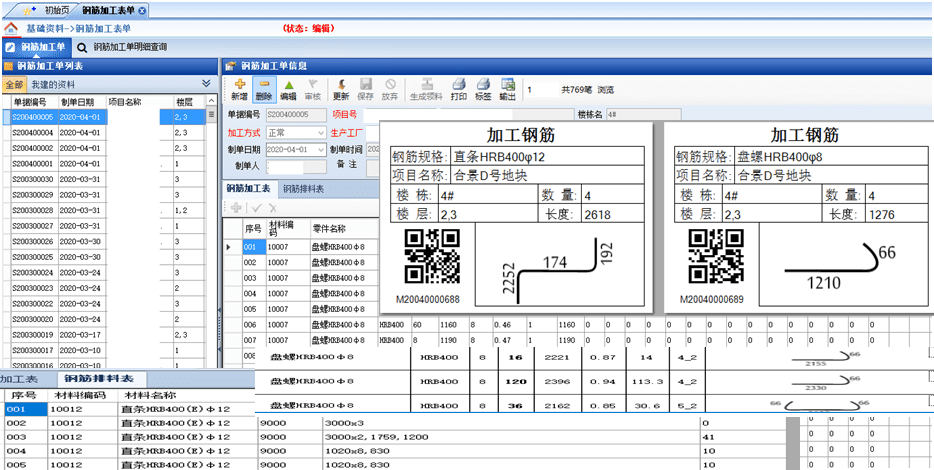
Task: Click QR code on label M20040000688
Action: click(x=432, y=257)
